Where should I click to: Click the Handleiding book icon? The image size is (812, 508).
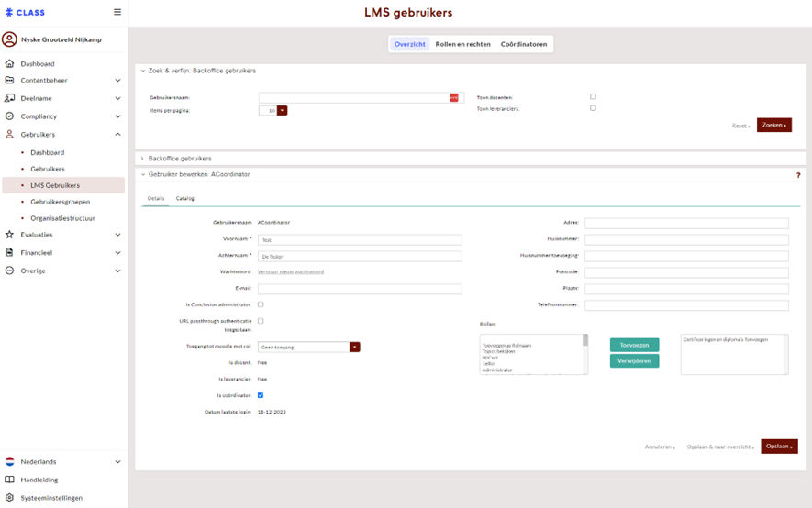pos(9,480)
